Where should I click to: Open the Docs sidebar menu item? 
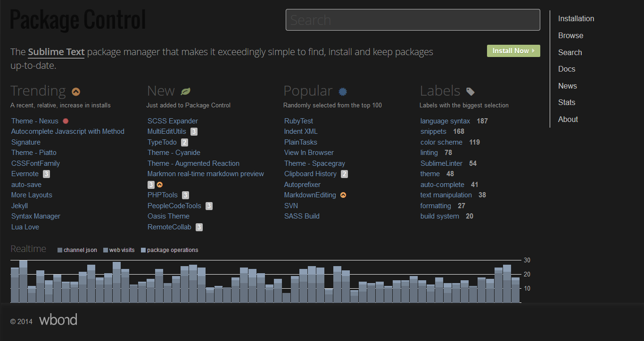567,69
